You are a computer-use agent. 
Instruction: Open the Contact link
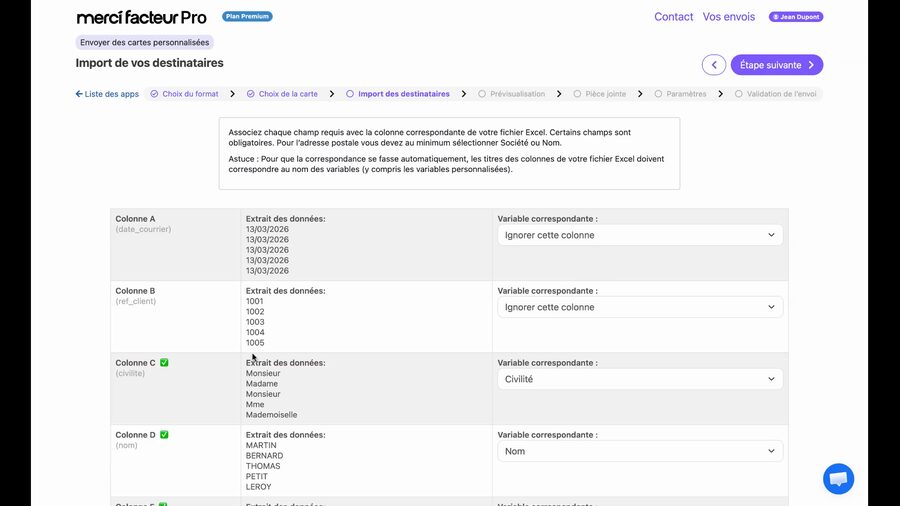tap(673, 17)
